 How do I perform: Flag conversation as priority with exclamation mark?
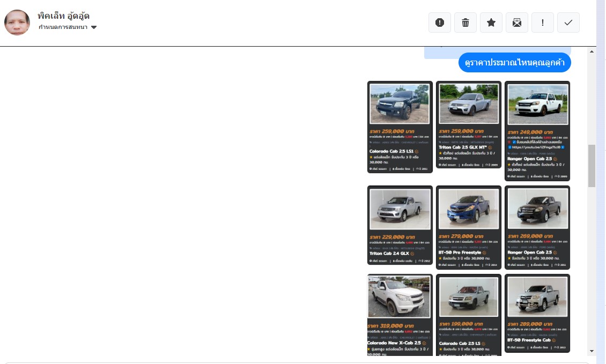pos(543,23)
